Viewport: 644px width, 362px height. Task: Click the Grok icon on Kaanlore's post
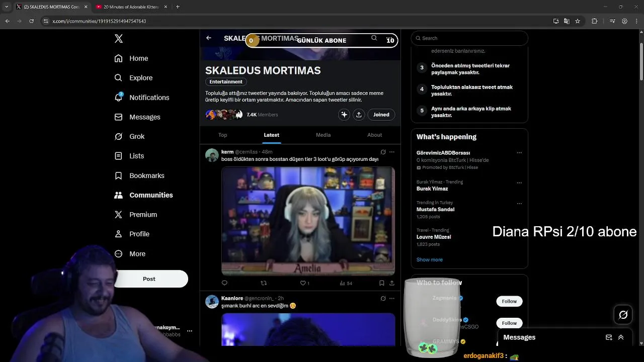383,298
